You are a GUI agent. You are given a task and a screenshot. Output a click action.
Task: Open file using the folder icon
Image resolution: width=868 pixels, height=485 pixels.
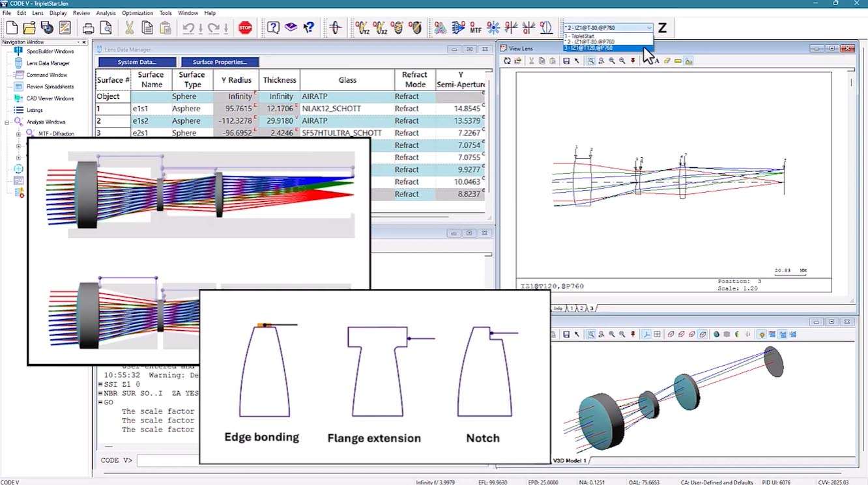point(29,27)
